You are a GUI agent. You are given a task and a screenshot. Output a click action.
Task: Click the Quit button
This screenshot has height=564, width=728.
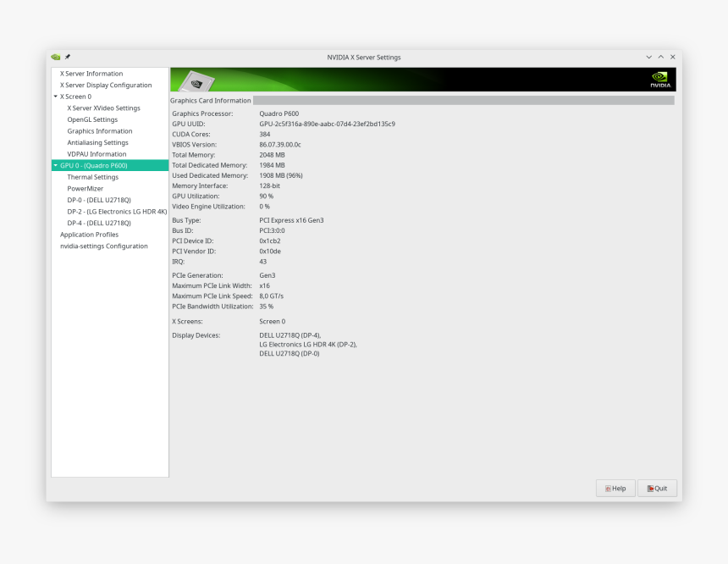tap(657, 489)
